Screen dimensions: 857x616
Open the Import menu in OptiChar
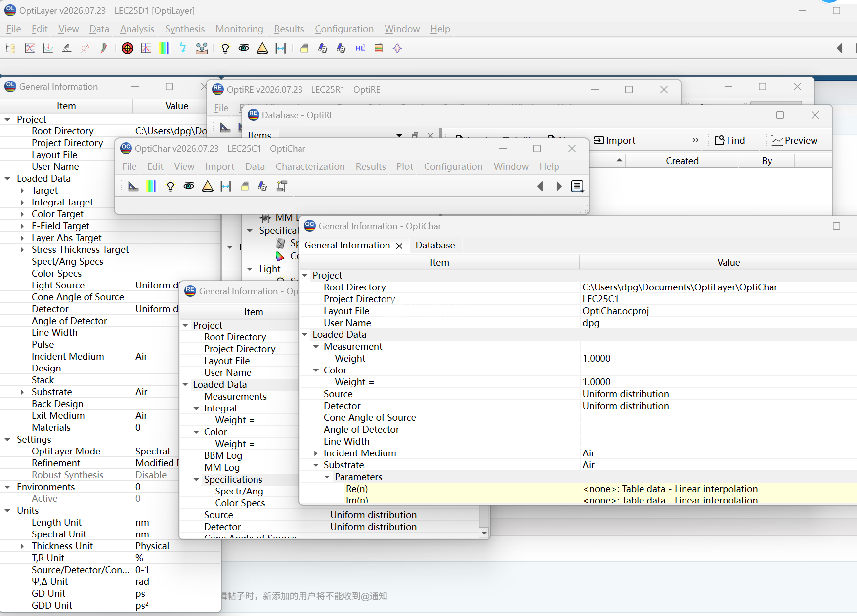click(x=219, y=167)
